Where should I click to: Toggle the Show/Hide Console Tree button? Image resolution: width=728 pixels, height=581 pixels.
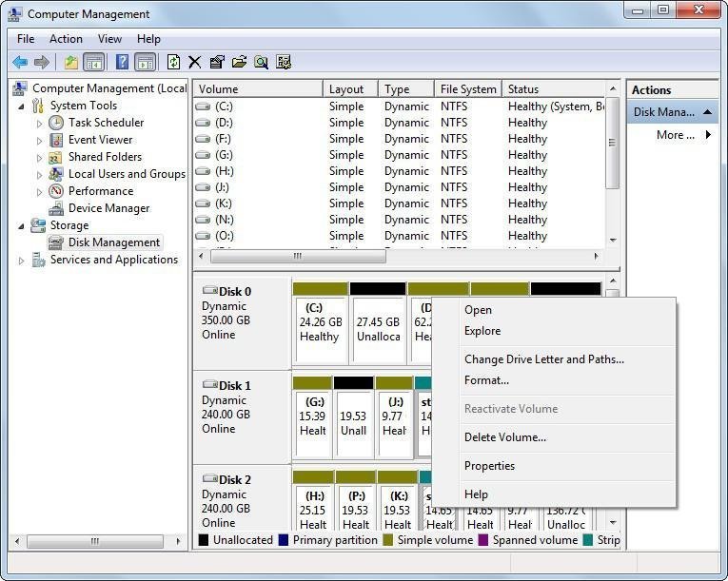pyautogui.click(x=94, y=63)
